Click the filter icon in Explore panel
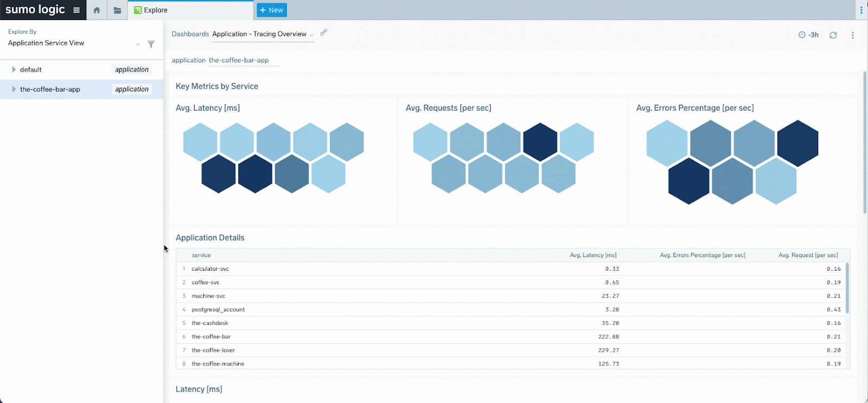Screen dimensions: 868x403 [x=151, y=44]
